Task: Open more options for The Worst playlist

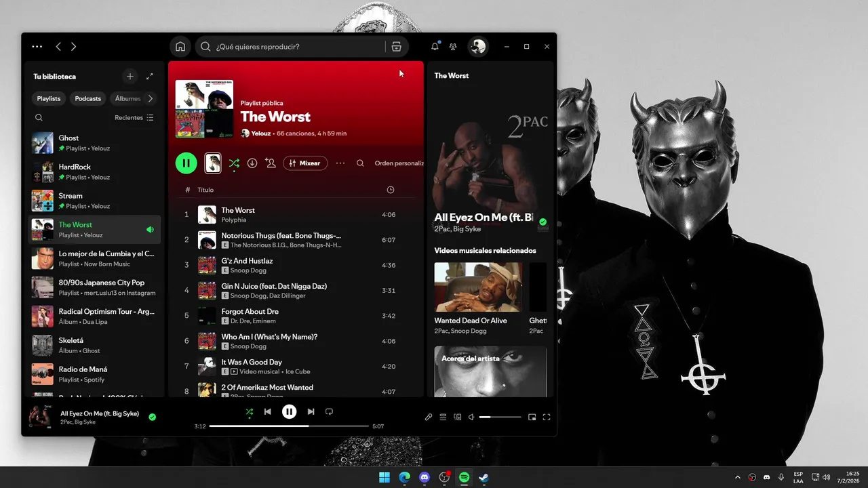Action: [340, 163]
